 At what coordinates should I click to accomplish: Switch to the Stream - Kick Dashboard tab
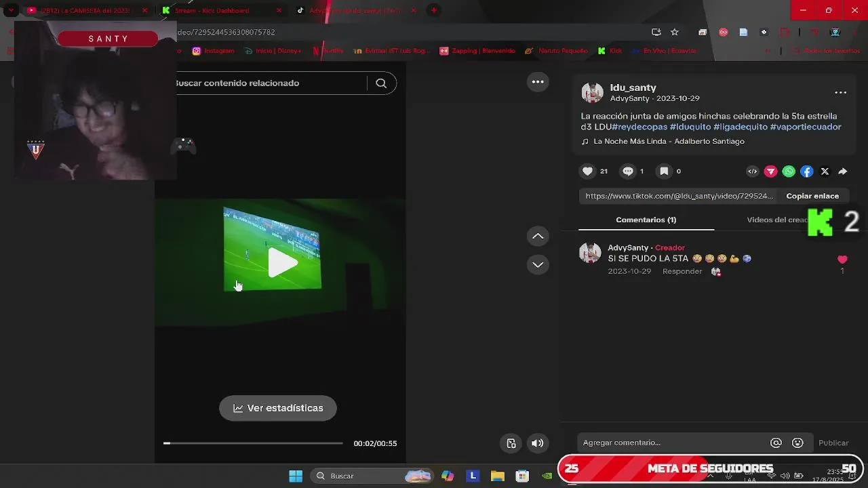click(212, 10)
